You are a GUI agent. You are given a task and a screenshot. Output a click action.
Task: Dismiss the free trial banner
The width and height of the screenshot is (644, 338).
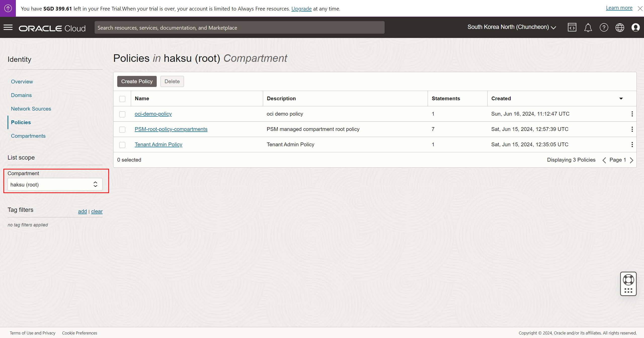[x=640, y=9]
